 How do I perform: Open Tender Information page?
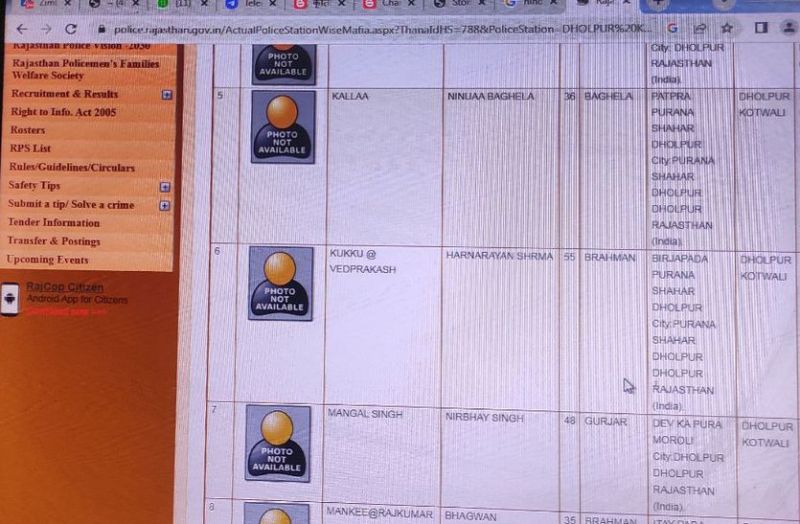(54, 222)
